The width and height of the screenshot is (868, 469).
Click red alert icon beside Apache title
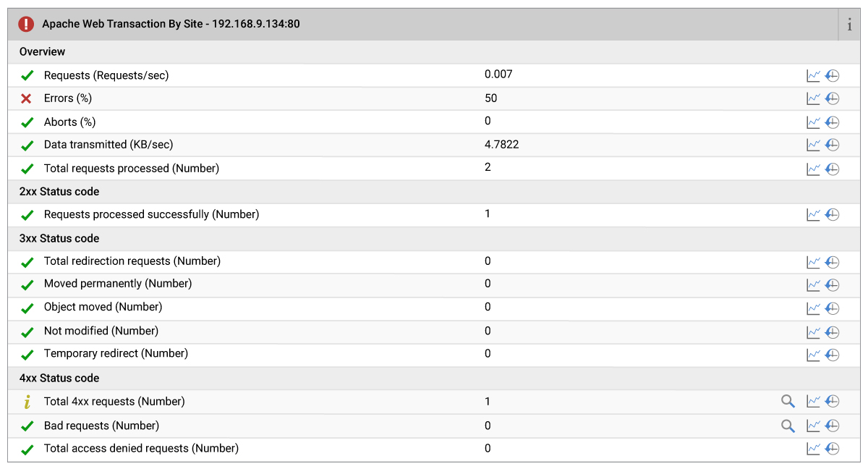[27, 24]
